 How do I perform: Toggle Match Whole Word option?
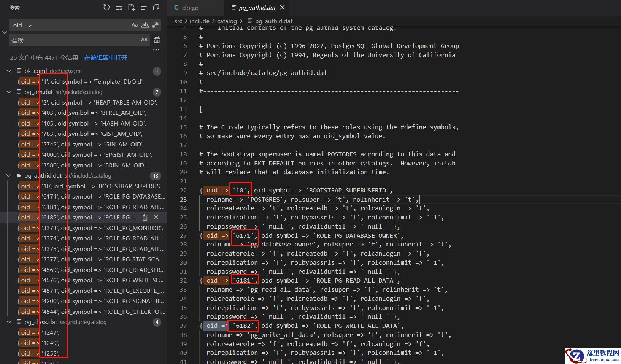[x=145, y=25]
